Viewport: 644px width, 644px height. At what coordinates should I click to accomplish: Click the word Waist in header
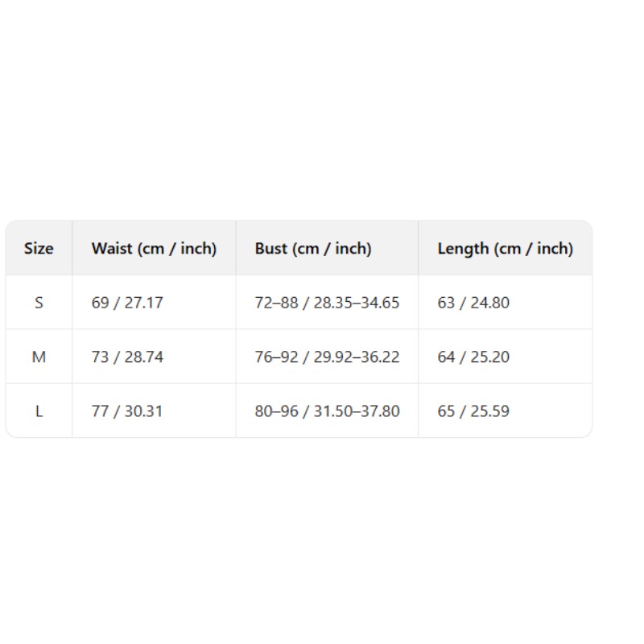coord(112,249)
